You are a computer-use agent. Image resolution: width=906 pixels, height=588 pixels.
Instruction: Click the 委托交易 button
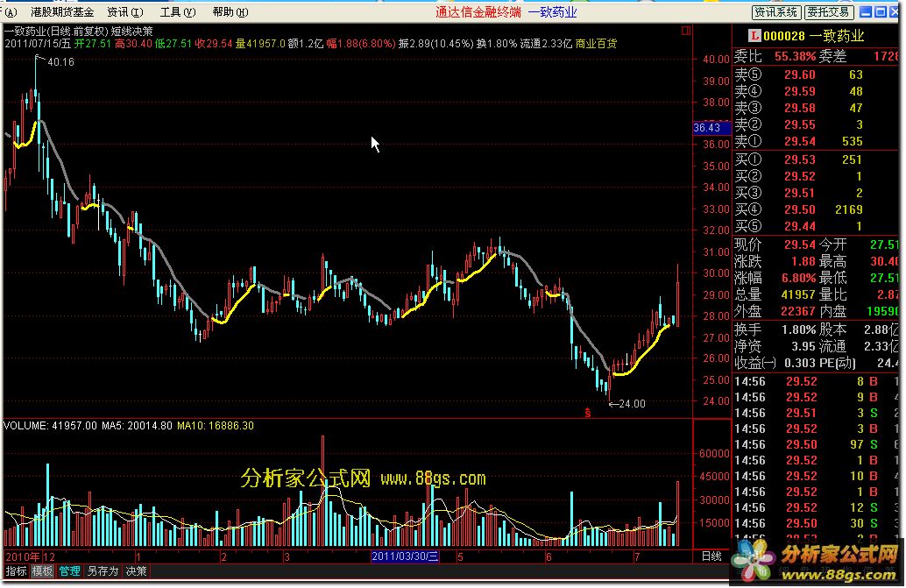829,12
